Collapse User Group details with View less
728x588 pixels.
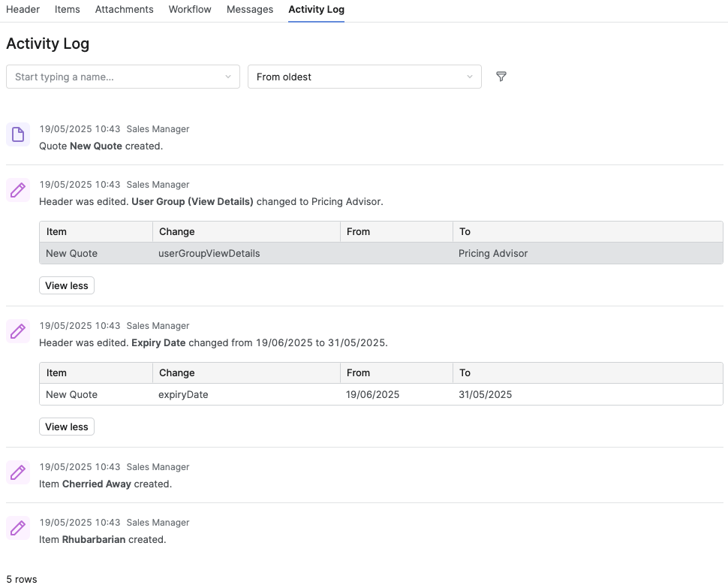pos(67,285)
